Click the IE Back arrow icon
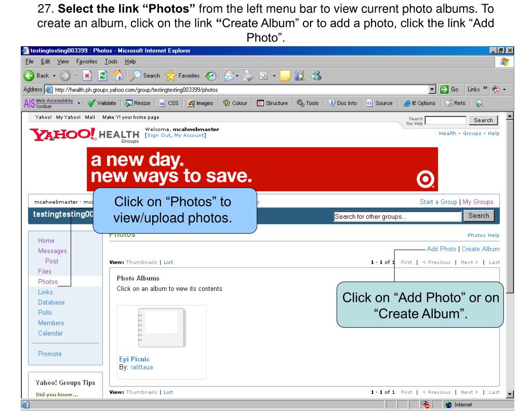532x411 pixels. coord(29,76)
